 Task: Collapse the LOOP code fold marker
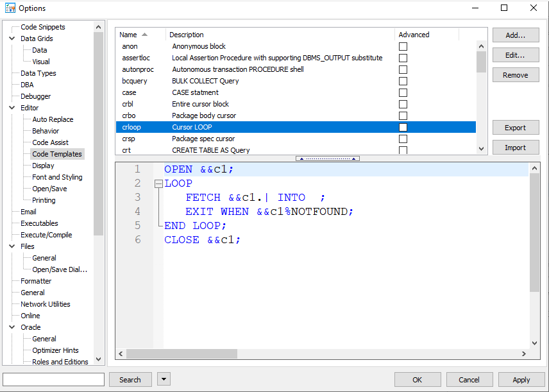click(158, 183)
